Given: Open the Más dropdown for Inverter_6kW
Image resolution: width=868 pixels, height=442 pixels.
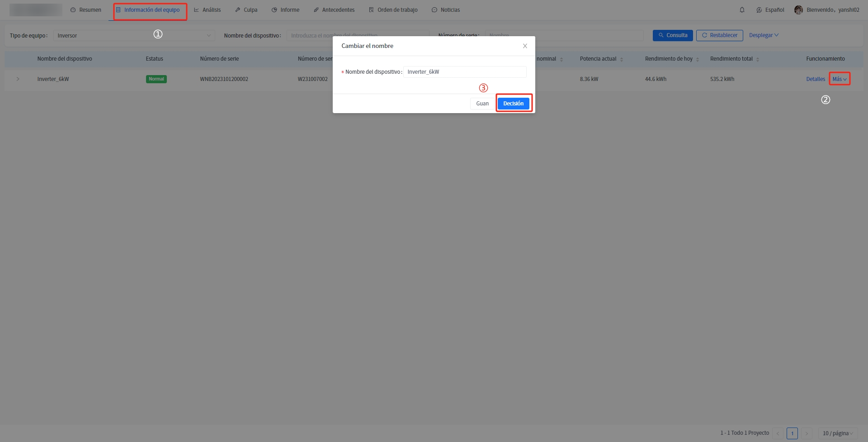Looking at the screenshot, I should click(840, 79).
